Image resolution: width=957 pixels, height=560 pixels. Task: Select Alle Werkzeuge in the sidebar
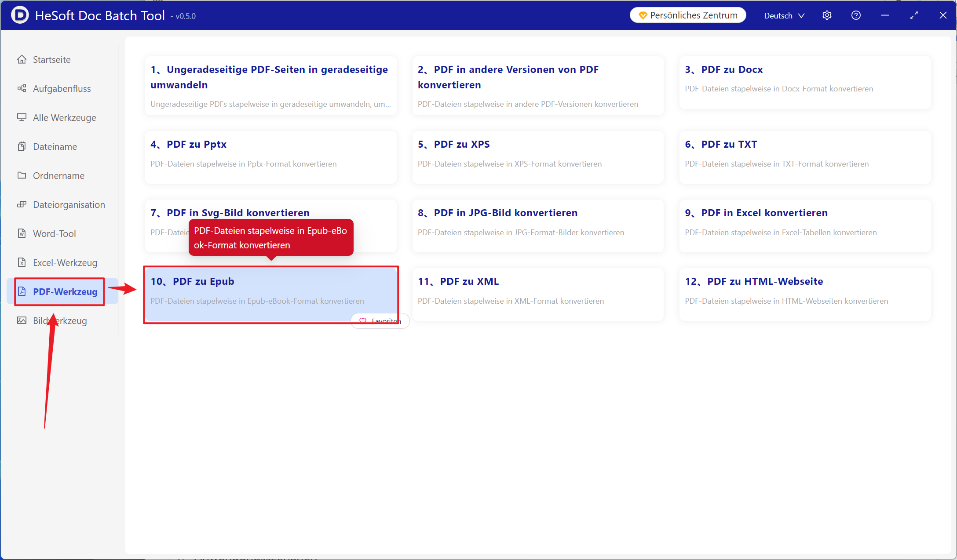click(x=62, y=117)
